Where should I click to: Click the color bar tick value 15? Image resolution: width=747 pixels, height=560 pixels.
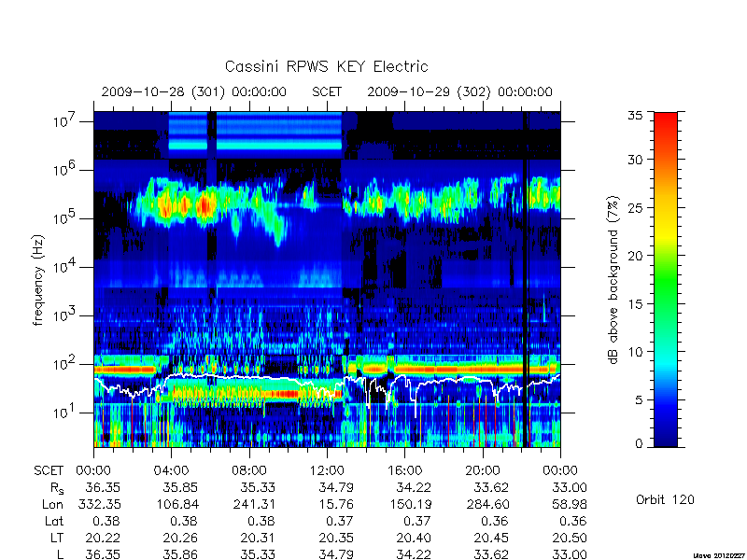(x=636, y=303)
